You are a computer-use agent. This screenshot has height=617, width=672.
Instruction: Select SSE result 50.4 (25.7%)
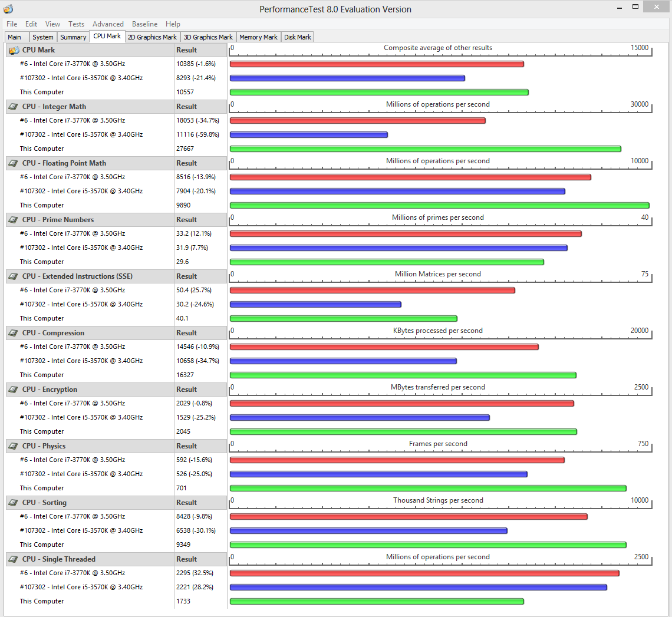(194, 290)
